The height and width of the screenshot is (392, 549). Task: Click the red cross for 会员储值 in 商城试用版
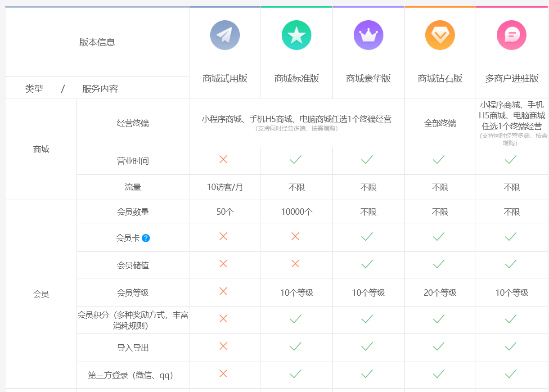point(223,263)
